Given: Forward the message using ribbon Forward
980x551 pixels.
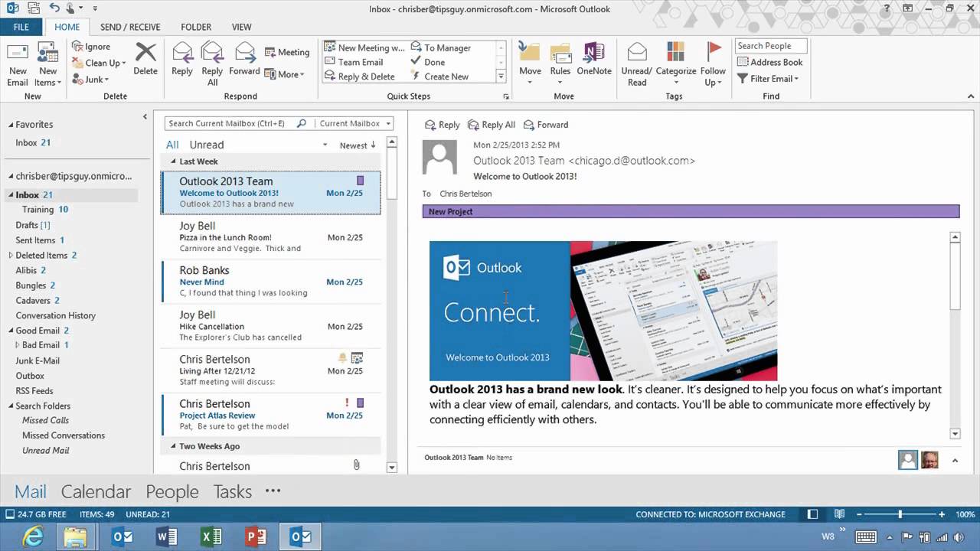Looking at the screenshot, I should click(244, 60).
